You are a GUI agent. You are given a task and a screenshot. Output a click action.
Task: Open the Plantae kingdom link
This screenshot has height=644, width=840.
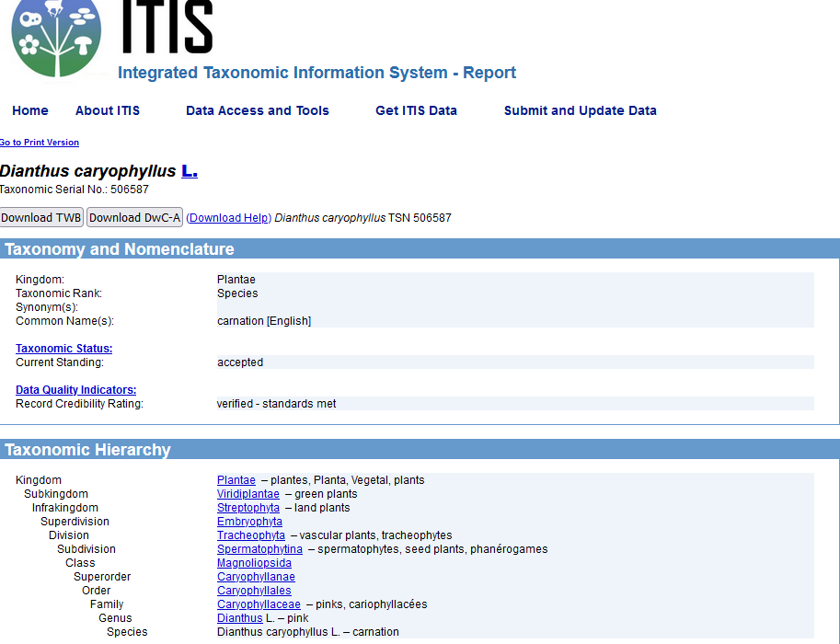[236, 480]
